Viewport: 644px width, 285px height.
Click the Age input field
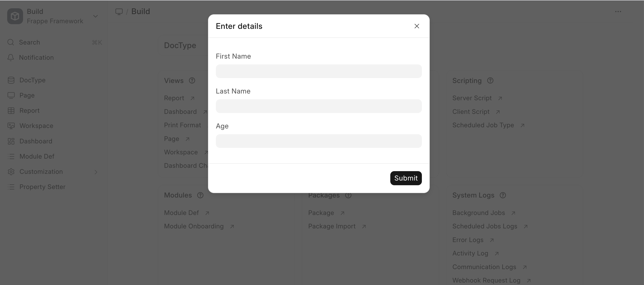(x=318, y=141)
